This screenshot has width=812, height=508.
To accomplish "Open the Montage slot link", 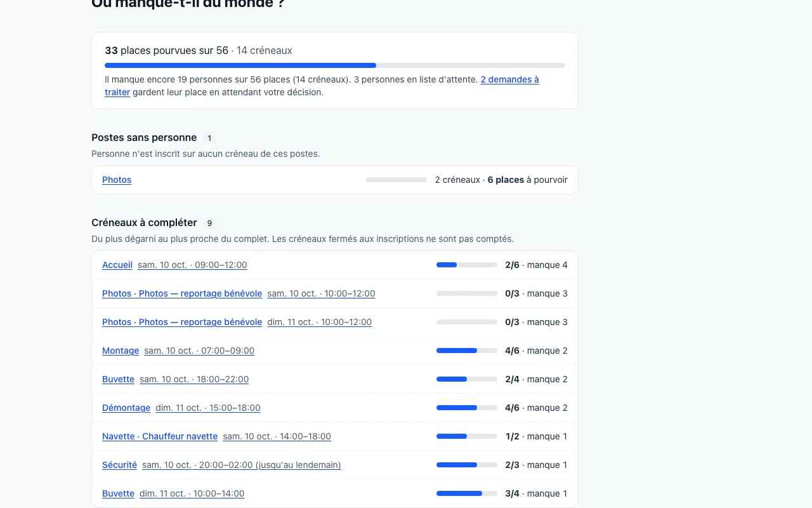I will 121,351.
